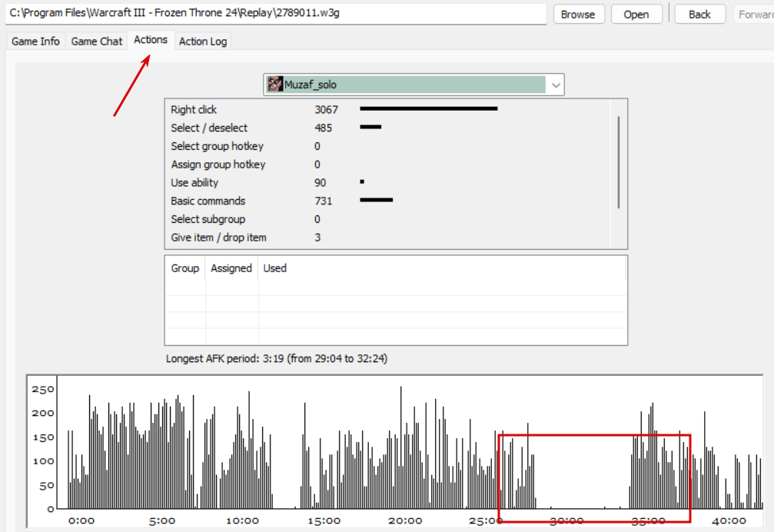This screenshot has width=774, height=532.
Task: Select the Select group hotkey row
Action: click(x=388, y=146)
